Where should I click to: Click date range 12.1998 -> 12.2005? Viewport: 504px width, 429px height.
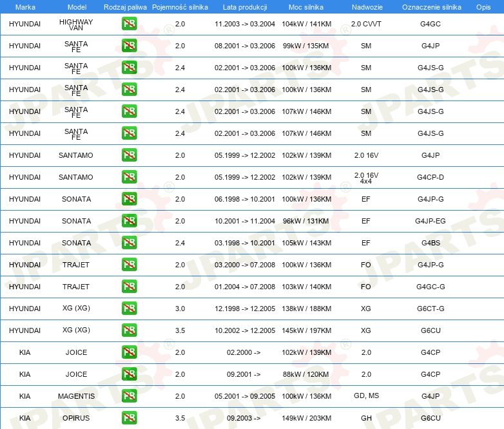pos(245,309)
